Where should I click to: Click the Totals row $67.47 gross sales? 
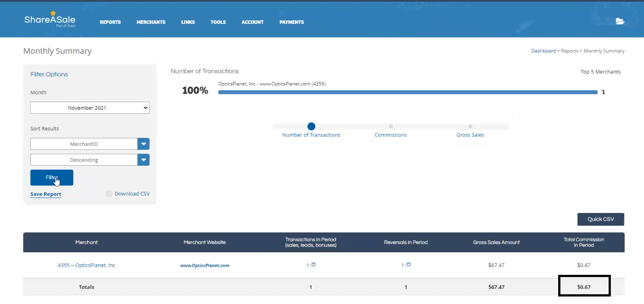click(x=496, y=287)
